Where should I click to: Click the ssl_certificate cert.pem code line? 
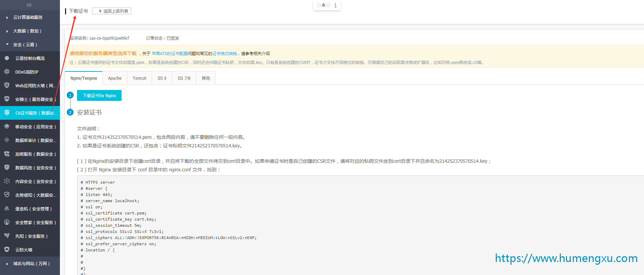[x=114, y=213]
